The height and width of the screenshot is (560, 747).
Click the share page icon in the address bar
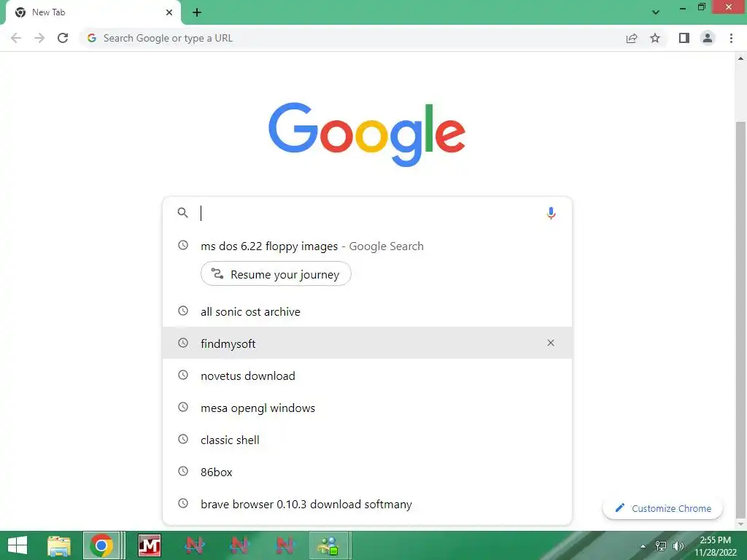coord(632,38)
